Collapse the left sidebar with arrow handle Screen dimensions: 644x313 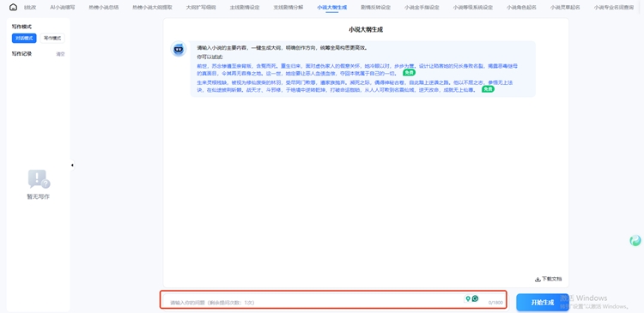coord(72,165)
